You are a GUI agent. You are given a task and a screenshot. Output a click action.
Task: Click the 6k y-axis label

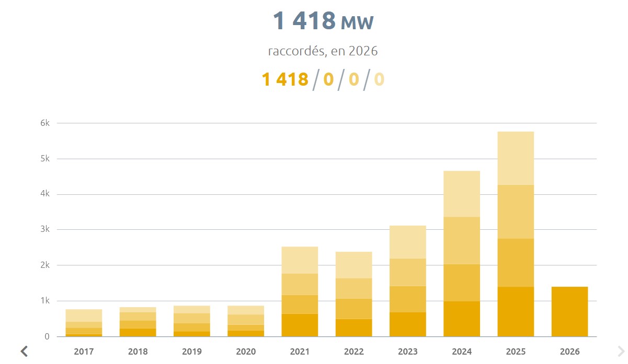[45, 123]
